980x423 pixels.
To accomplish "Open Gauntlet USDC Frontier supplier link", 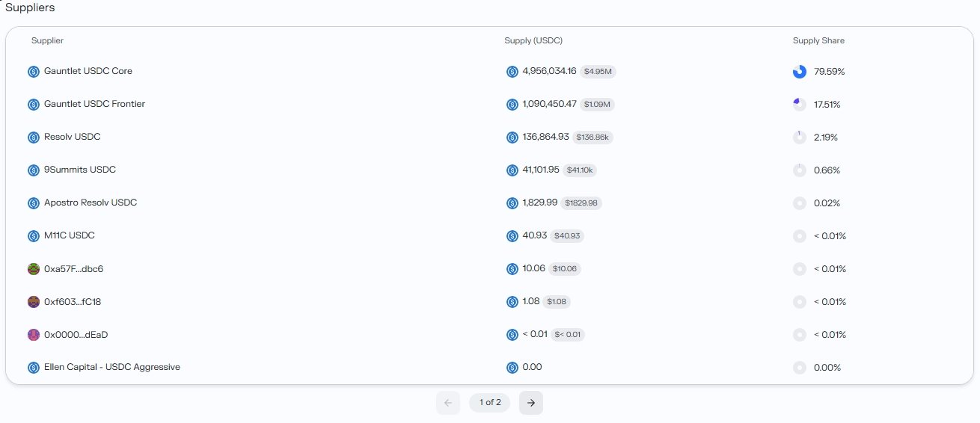I will tap(94, 104).
